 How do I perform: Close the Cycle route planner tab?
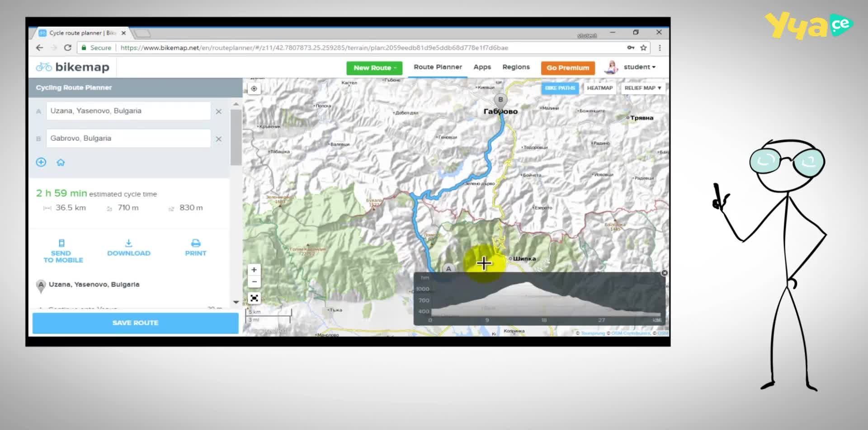point(123,33)
